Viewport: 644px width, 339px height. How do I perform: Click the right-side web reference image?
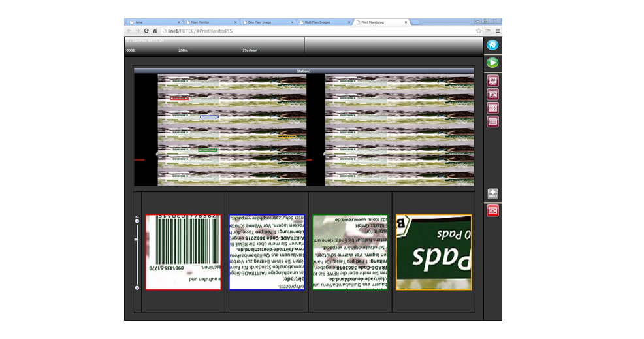click(399, 130)
